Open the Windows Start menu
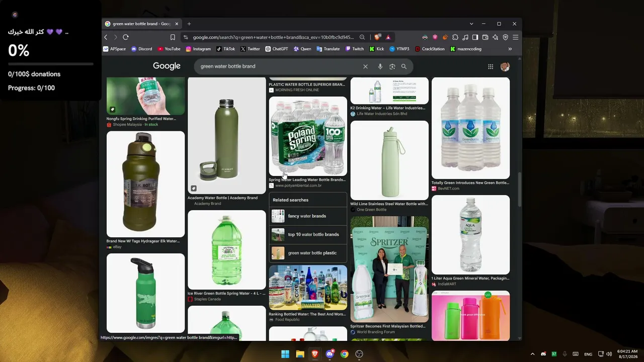This screenshot has height=362, width=644. (285, 354)
